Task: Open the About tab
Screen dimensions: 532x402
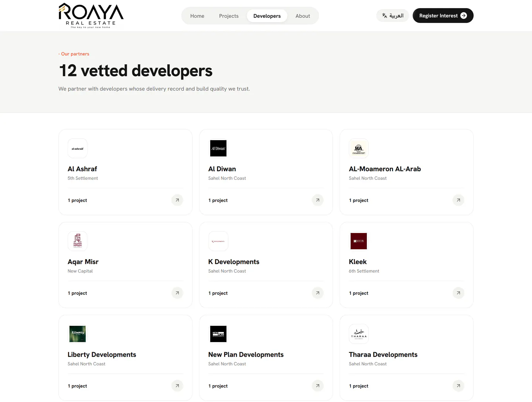Action: point(303,16)
